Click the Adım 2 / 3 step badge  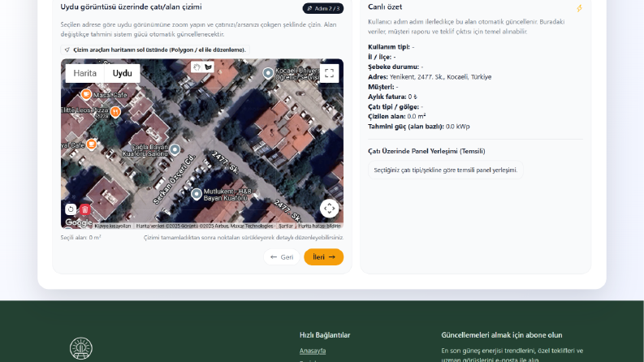323,8
